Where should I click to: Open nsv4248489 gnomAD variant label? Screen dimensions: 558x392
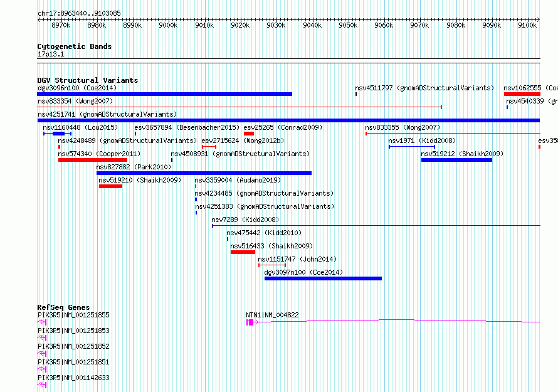127,140
